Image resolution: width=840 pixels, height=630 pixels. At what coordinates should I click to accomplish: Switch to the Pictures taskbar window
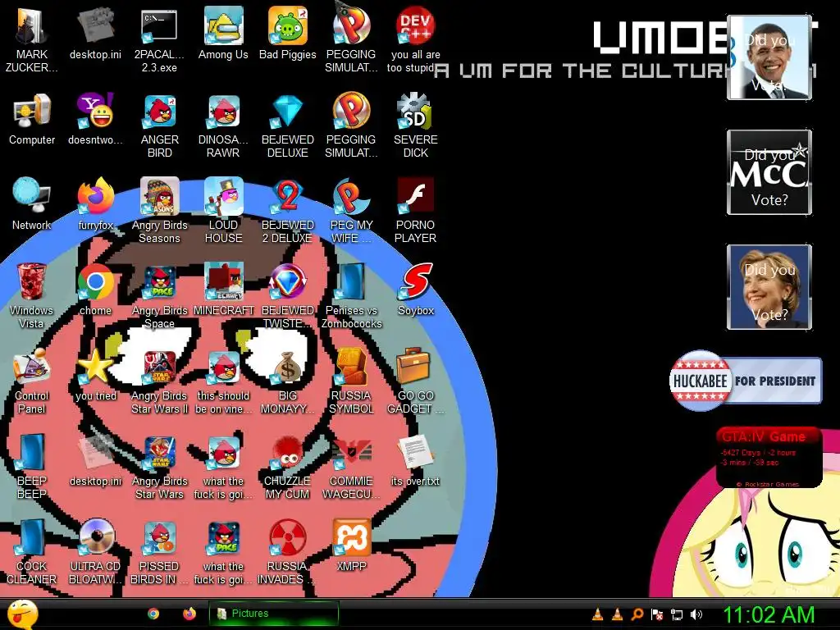pyautogui.click(x=274, y=614)
